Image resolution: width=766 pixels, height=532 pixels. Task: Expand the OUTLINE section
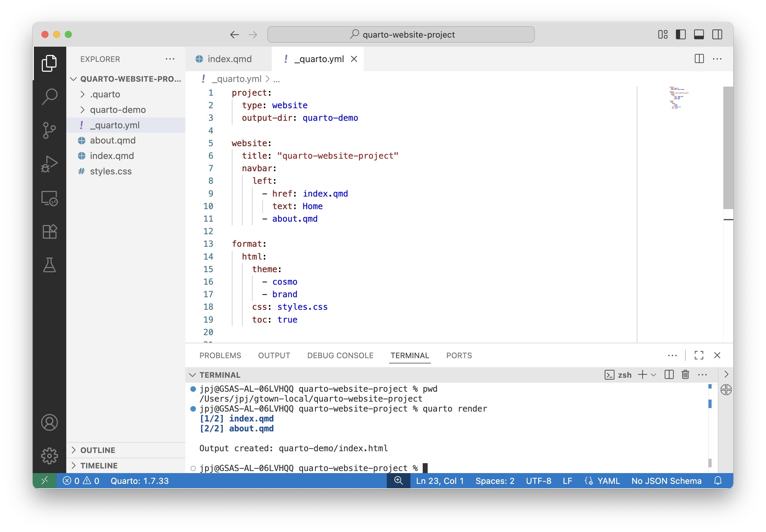98,450
